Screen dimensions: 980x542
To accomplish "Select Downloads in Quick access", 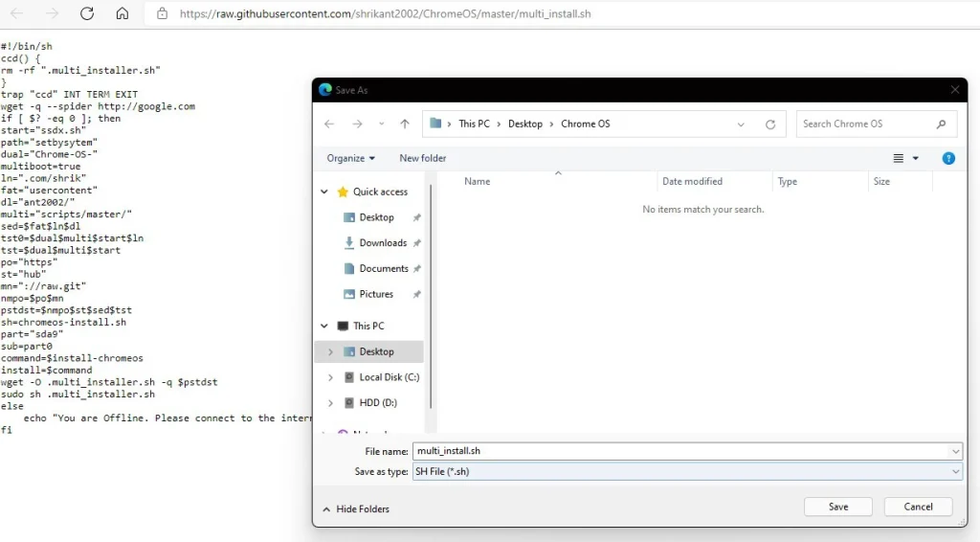I will pos(383,243).
